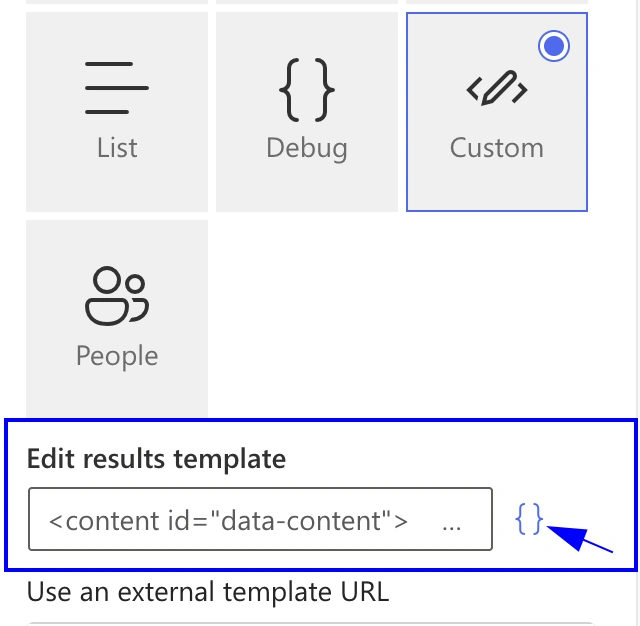Click the Edit results template heading

156,459
